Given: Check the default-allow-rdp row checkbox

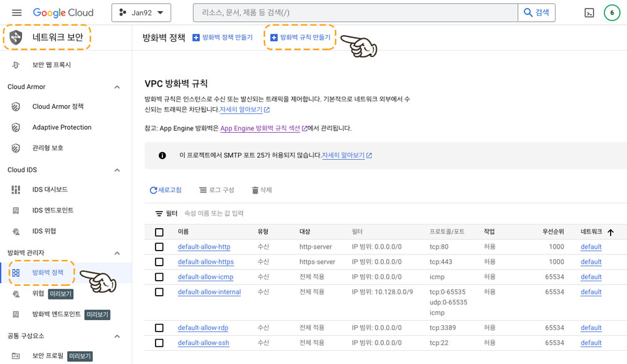Looking at the screenshot, I should point(159,328).
